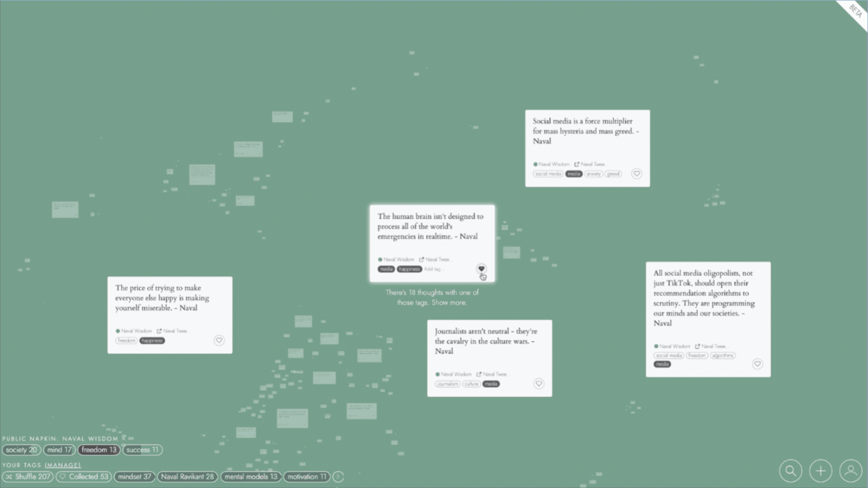Select journalism tag on Journalists card
Image resolution: width=868 pixels, height=488 pixels.
click(x=448, y=384)
